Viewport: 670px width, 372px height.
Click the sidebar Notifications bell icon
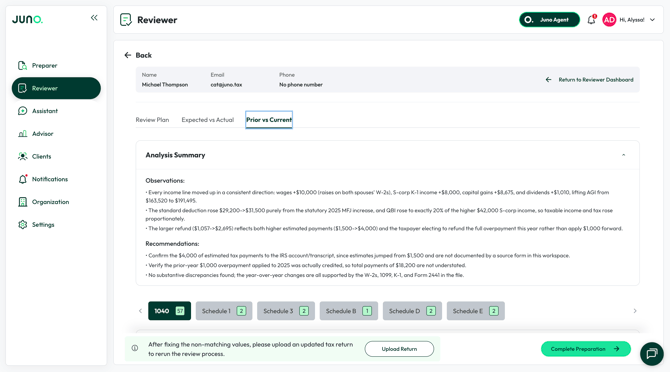(x=23, y=179)
